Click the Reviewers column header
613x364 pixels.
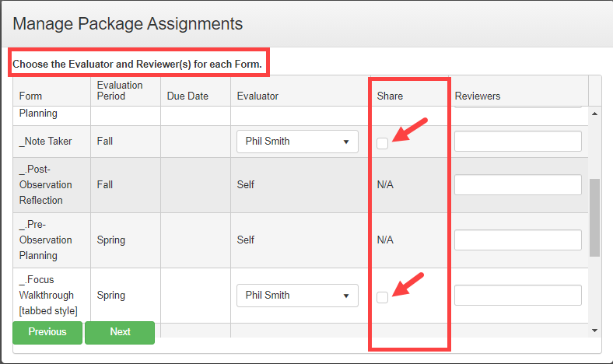point(478,96)
